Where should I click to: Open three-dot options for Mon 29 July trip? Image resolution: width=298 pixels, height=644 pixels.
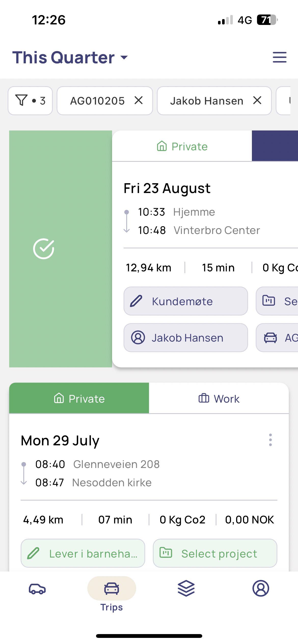click(270, 440)
